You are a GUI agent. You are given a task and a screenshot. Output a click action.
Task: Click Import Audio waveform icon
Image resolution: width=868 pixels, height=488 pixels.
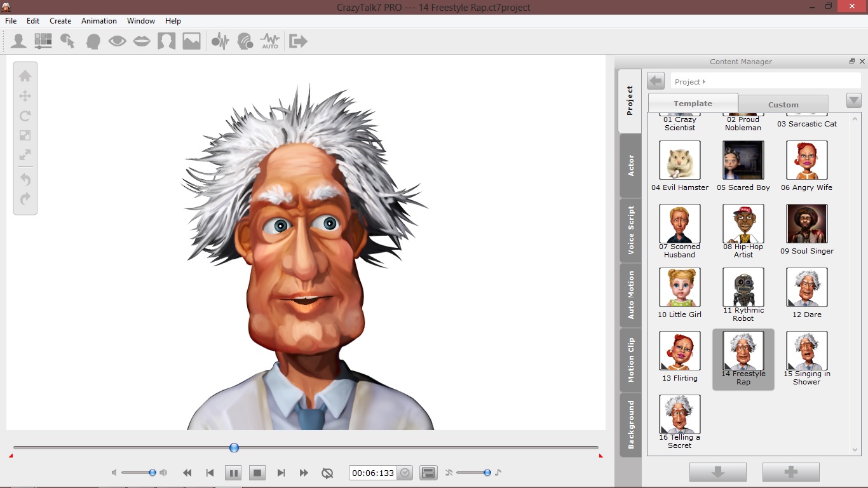click(220, 41)
